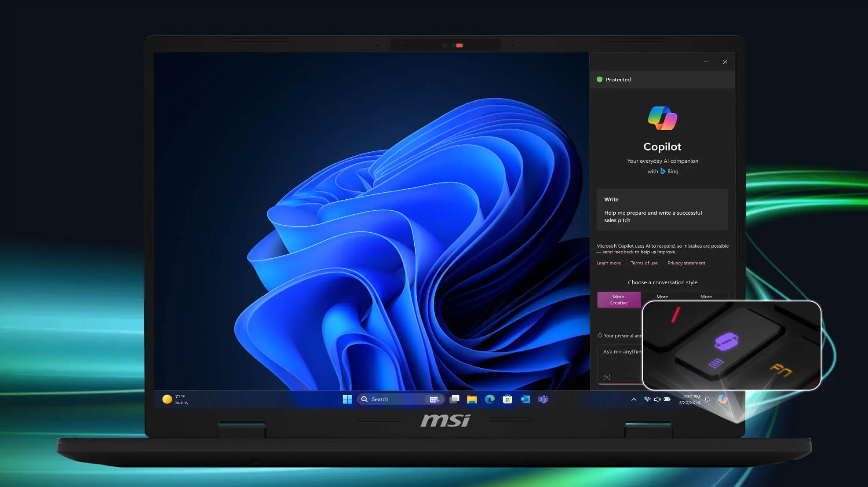868x487 pixels.
Task: Open Task View from the taskbar
Action: pyautogui.click(x=454, y=399)
